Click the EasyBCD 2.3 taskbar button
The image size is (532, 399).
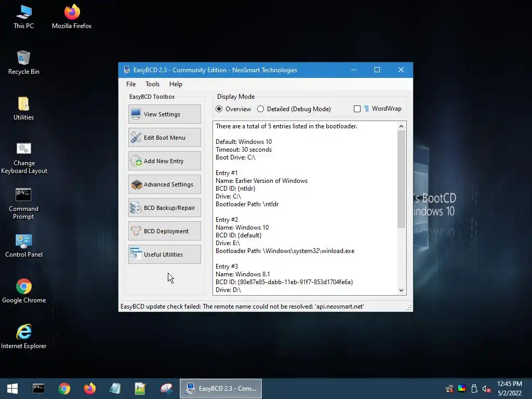coord(220,389)
